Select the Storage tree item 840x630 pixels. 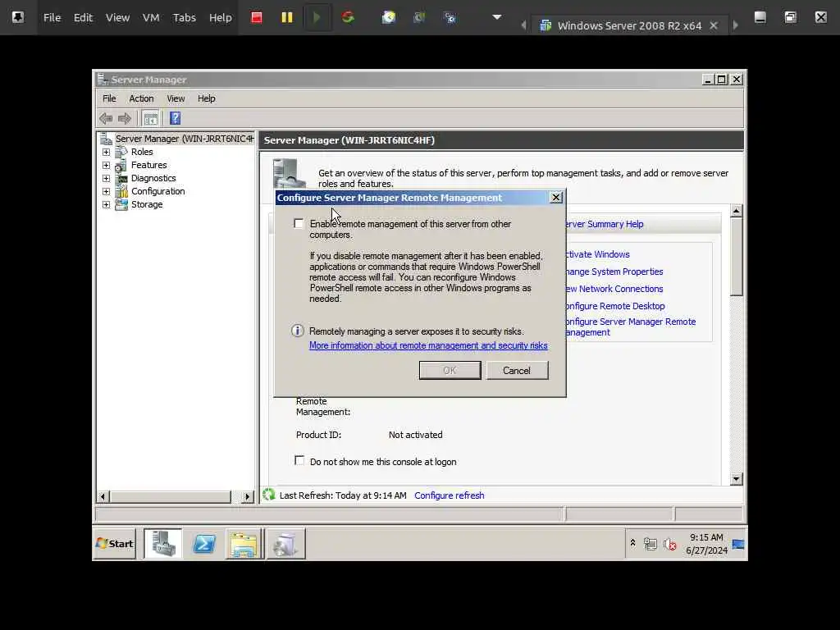pyautogui.click(x=147, y=204)
